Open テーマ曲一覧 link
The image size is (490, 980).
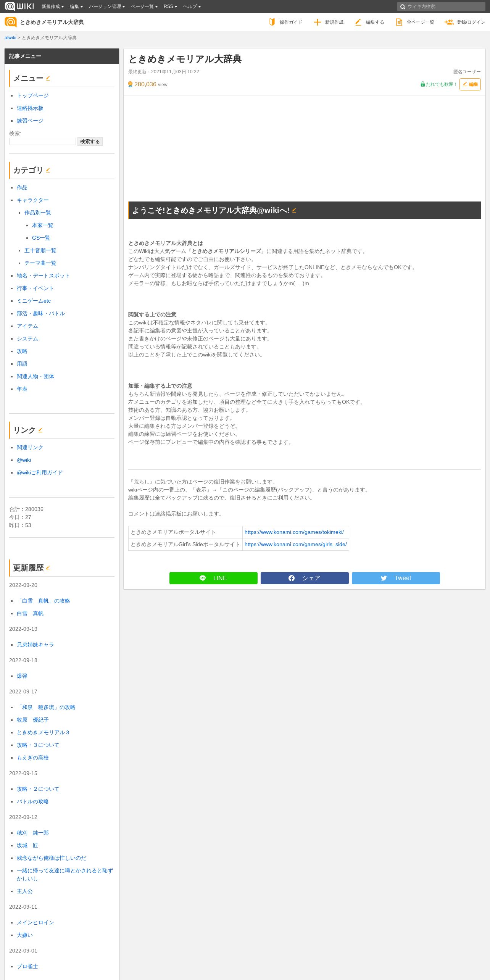coord(40,263)
